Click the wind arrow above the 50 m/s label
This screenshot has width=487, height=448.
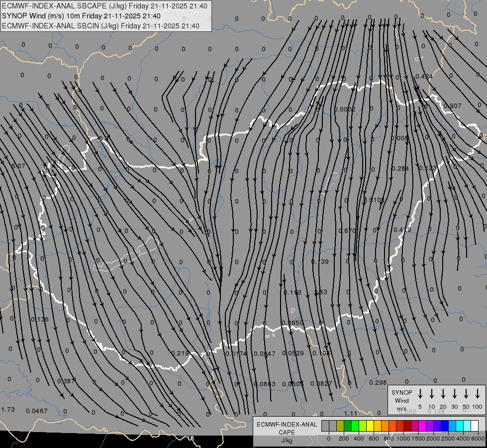pyautogui.click(x=466, y=394)
